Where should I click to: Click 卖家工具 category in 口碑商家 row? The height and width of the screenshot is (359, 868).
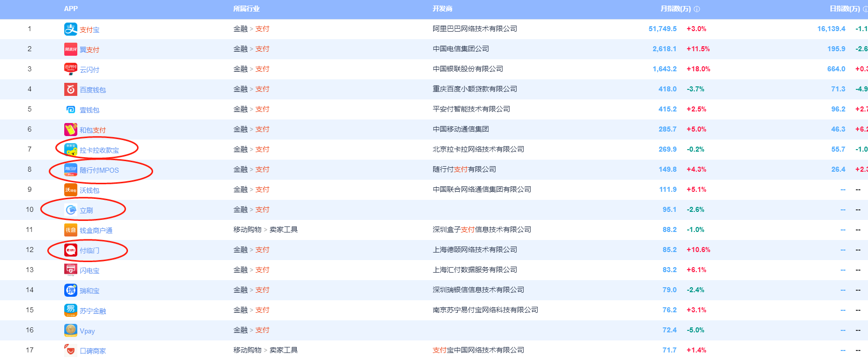(x=284, y=350)
